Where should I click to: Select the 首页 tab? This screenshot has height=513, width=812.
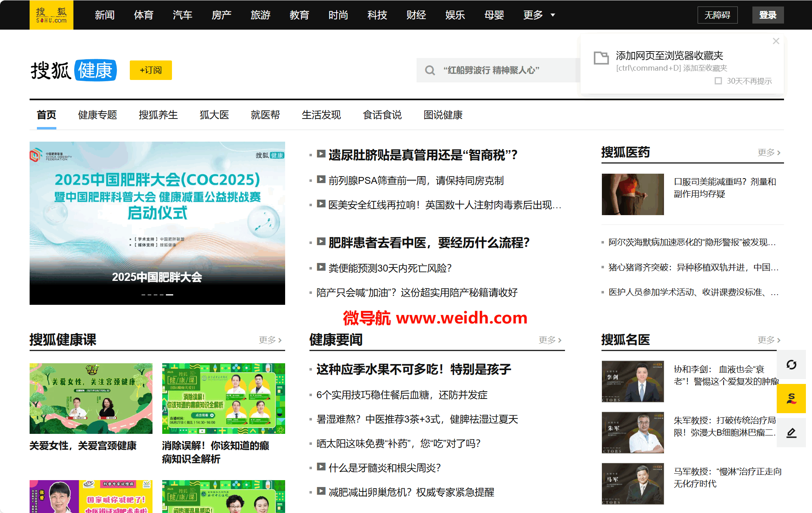tap(47, 115)
